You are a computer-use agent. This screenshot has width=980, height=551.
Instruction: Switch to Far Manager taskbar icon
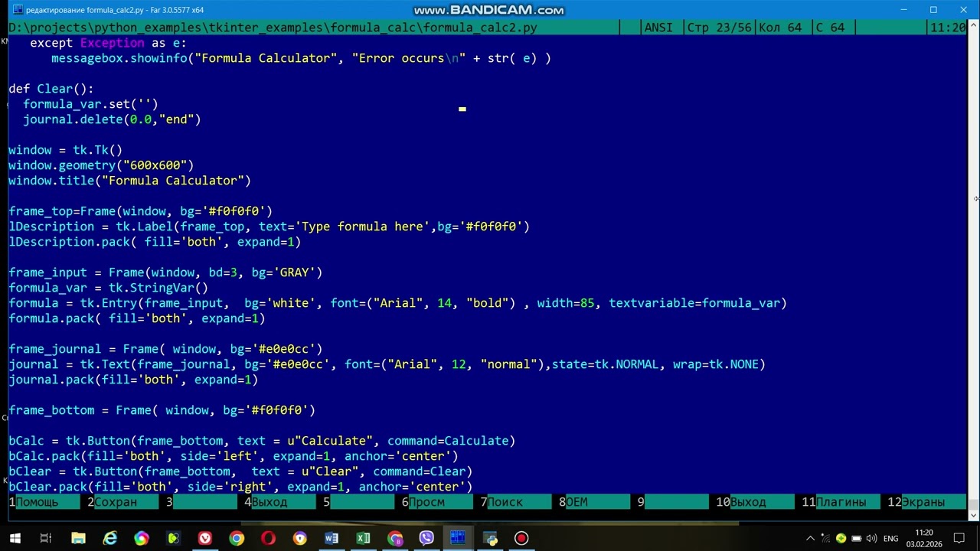(458, 538)
